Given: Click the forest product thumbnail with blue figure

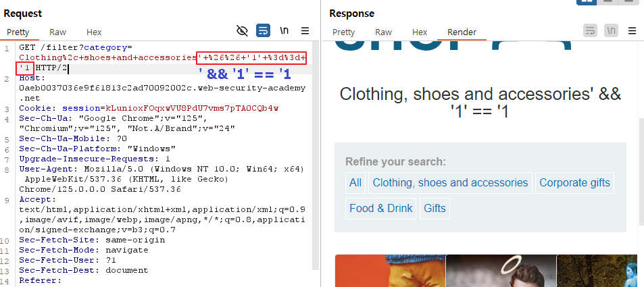Looking at the screenshot, I should coord(597,271).
